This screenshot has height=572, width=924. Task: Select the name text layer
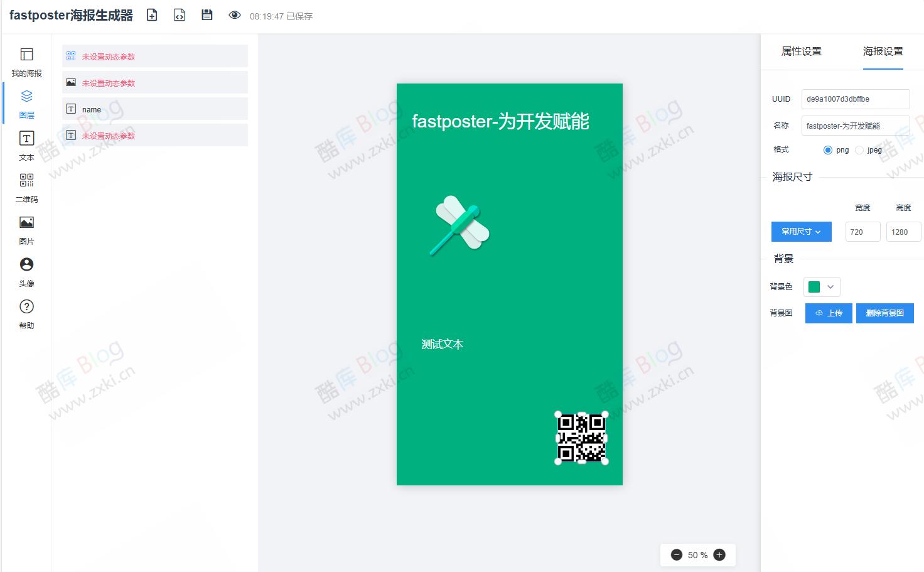click(x=155, y=109)
